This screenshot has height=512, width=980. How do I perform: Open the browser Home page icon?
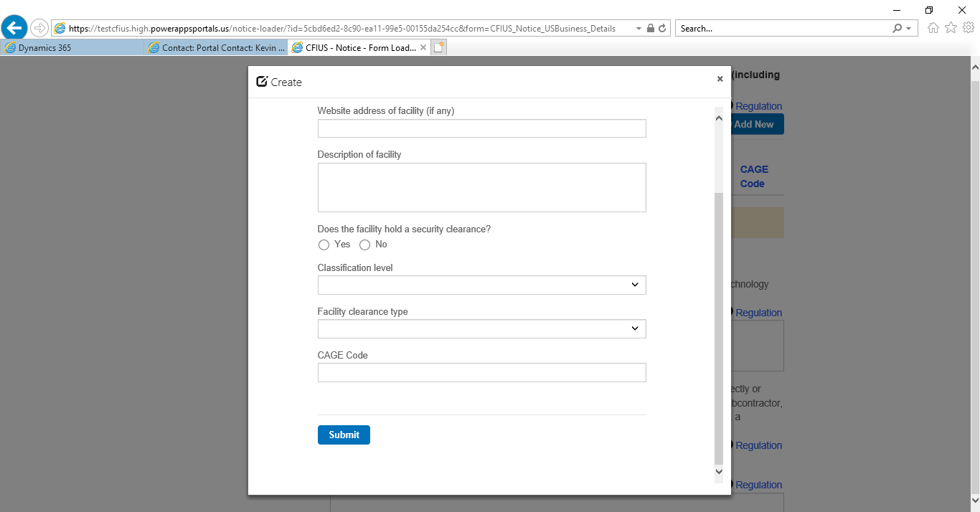pos(933,28)
